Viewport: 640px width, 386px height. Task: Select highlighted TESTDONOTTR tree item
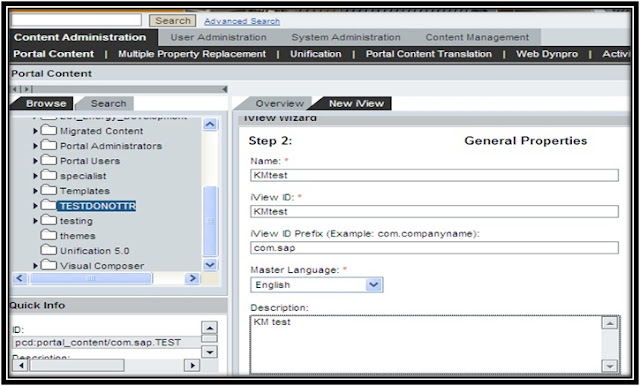(x=97, y=206)
